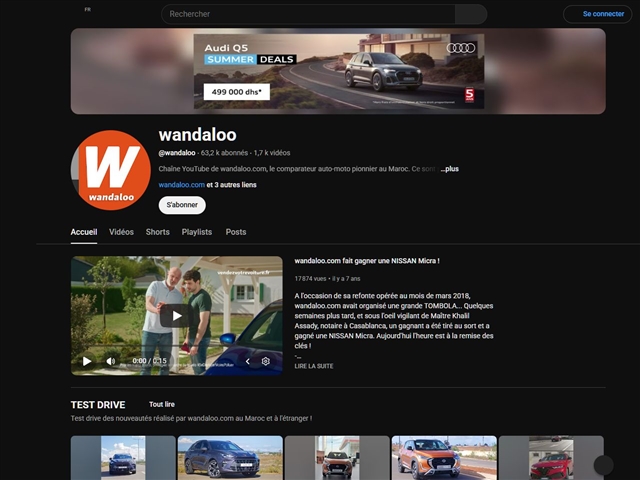Image resolution: width=640 pixels, height=480 pixels.
Task: Subscribe with the S'abonner button
Action: click(x=182, y=205)
